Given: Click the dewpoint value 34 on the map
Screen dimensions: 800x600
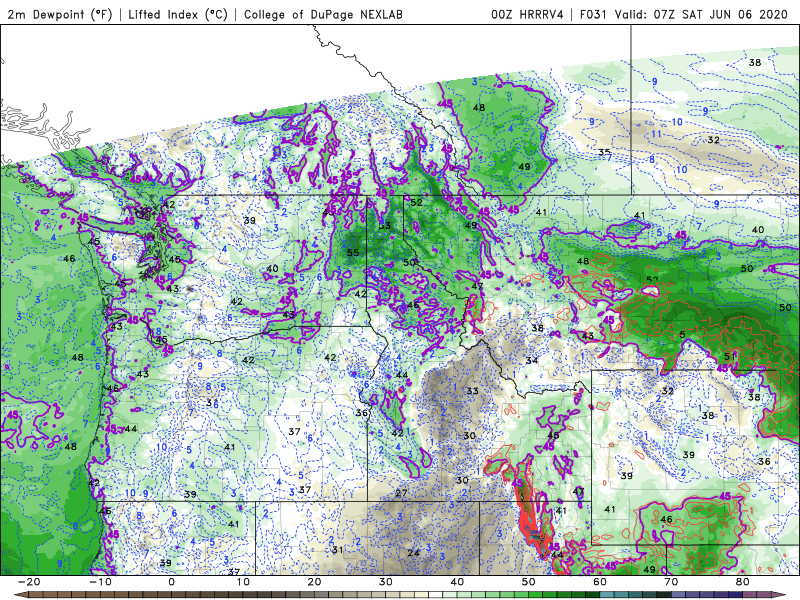Looking at the screenshot, I should click(x=532, y=360).
